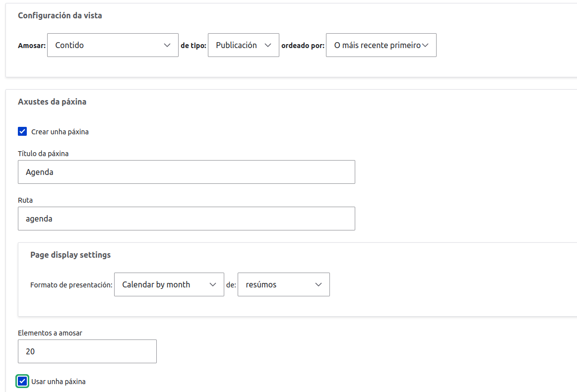The height and width of the screenshot is (392, 577).
Task: Click the 'Elementos a amosar' field with 20
Action: pyautogui.click(x=87, y=351)
